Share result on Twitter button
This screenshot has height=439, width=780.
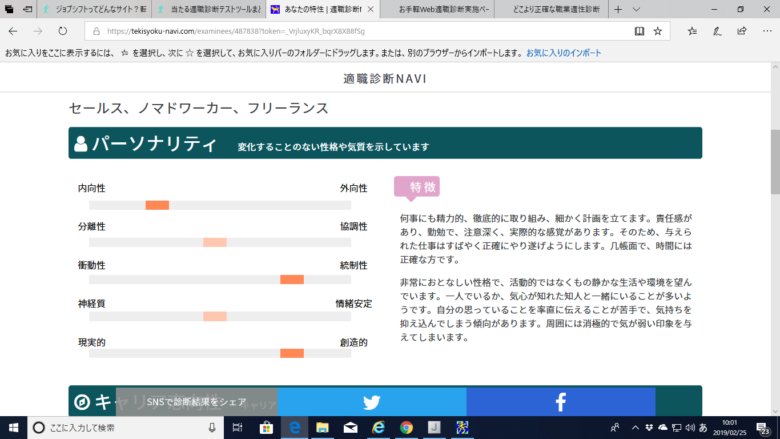(372, 402)
